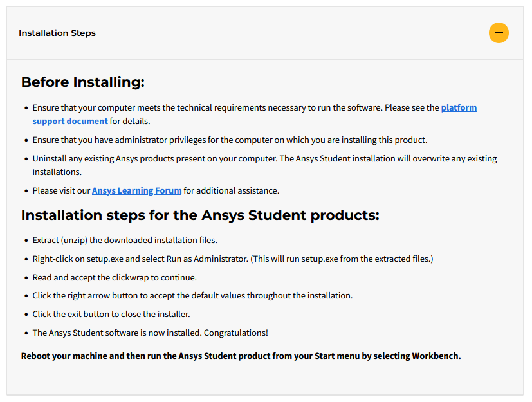Select the Installation steps for Ansys Student products heading
The height and width of the screenshot is (402, 532).
pyautogui.click(x=200, y=215)
